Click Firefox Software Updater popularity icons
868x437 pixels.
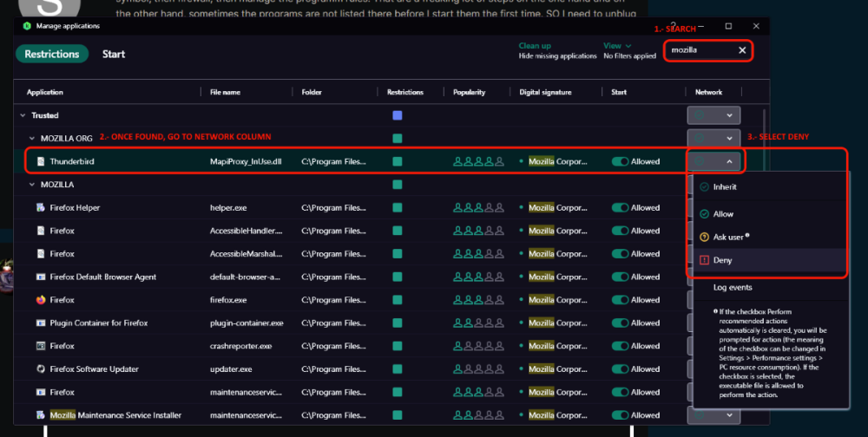click(478, 369)
